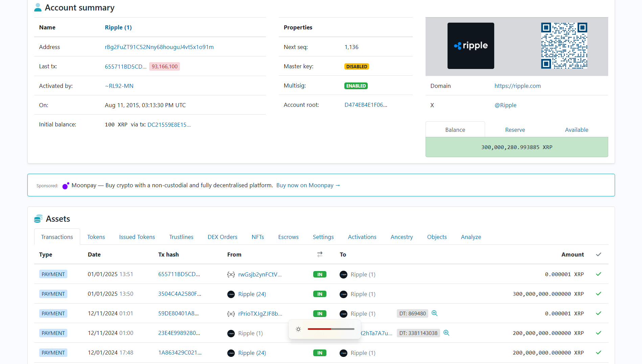Open the Issued Tokens tab
Image resolution: width=642 pixels, height=364 pixels.
(x=137, y=237)
